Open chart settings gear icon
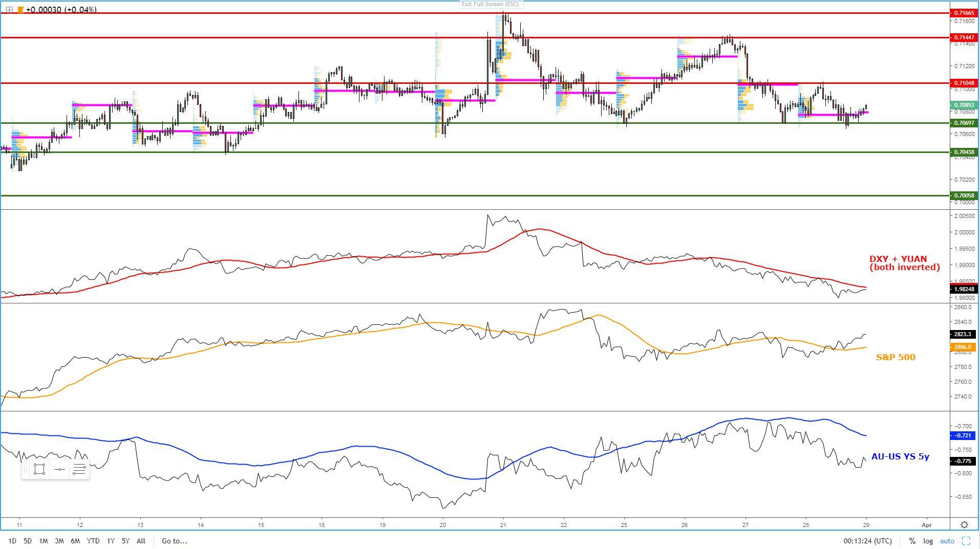Screen dimensions: 980x549 [x=964, y=525]
